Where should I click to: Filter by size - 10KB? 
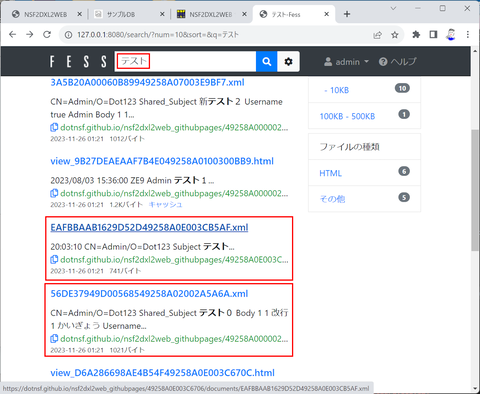coord(336,90)
